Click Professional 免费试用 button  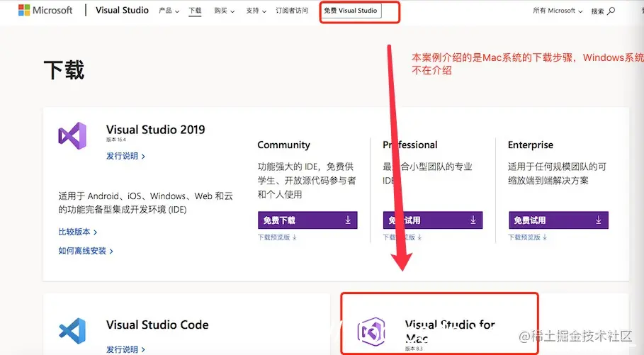(433, 220)
